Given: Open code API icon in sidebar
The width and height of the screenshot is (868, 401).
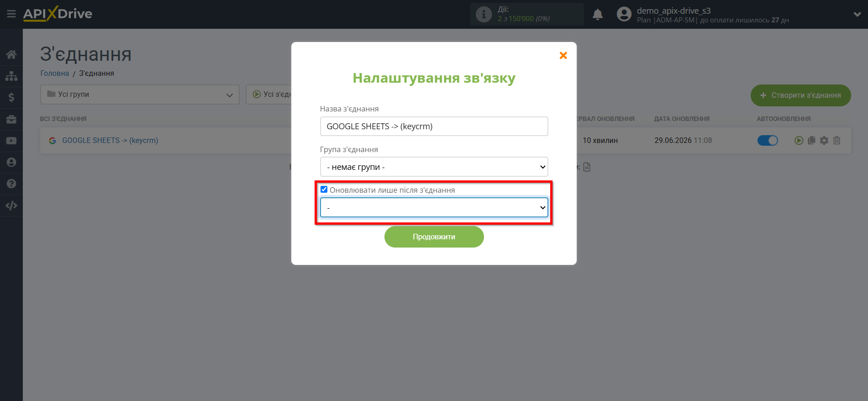Looking at the screenshot, I should tap(11, 206).
